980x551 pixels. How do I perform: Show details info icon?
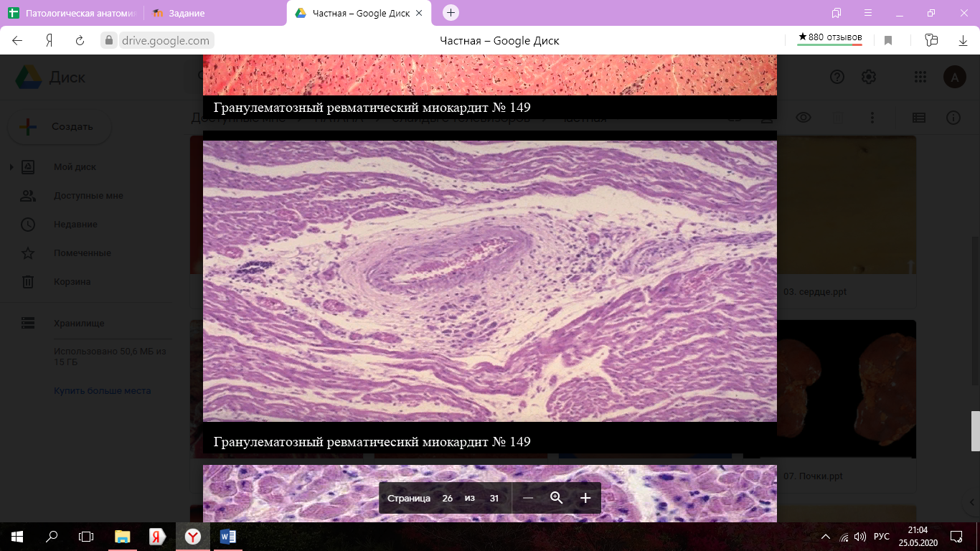pos(953,118)
